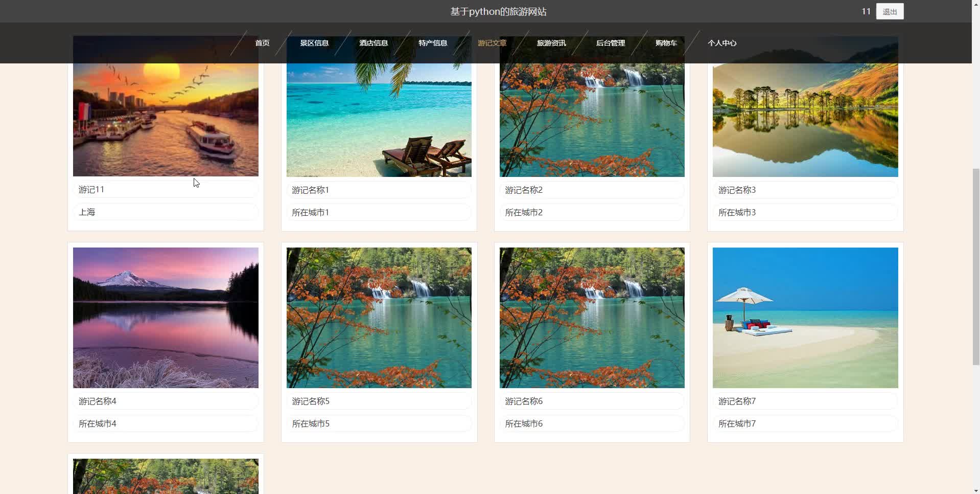Open the 首页 menu item
The image size is (980, 494).
coord(262,43)
